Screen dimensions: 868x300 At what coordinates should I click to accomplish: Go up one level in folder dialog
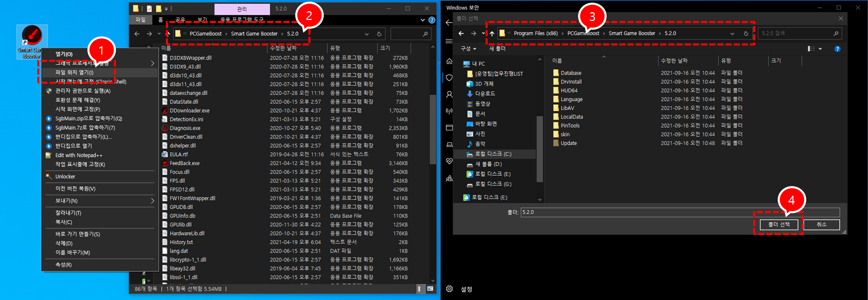coord(492,33)
